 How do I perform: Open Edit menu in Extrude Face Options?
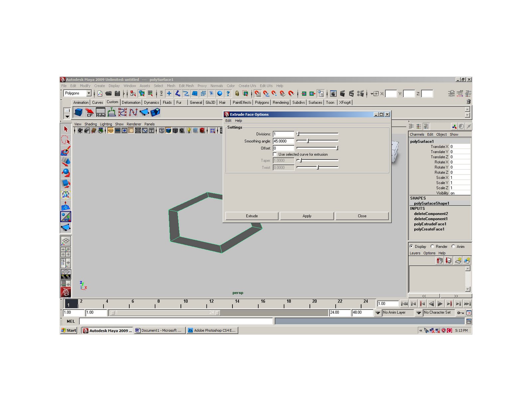tap(228, 121)
